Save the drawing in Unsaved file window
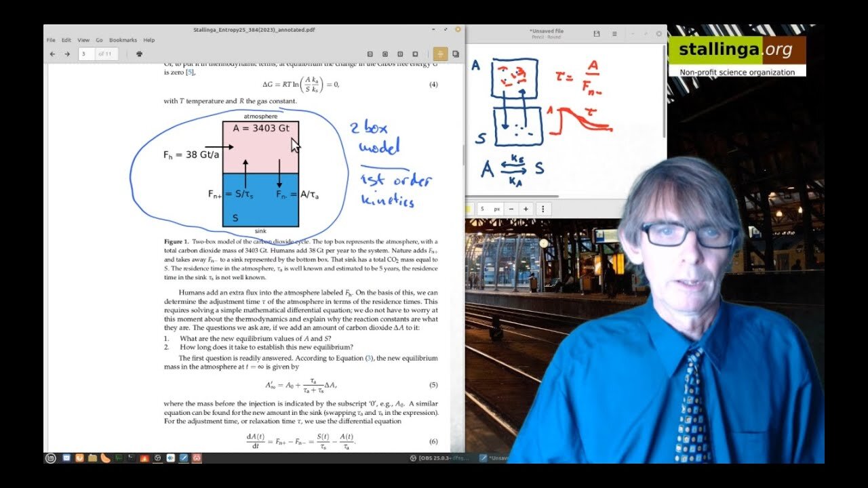This screenshot has width=868, height=488. click(596, 33)
